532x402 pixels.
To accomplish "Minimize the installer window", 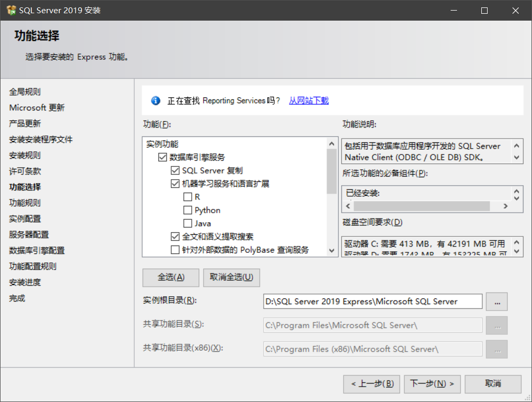I will pos(454,11).
